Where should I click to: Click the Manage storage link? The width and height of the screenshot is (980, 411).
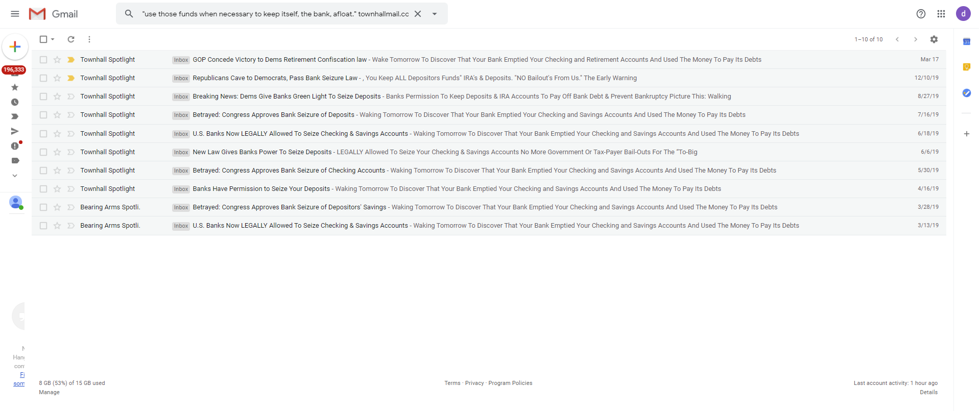pos(49,392)
